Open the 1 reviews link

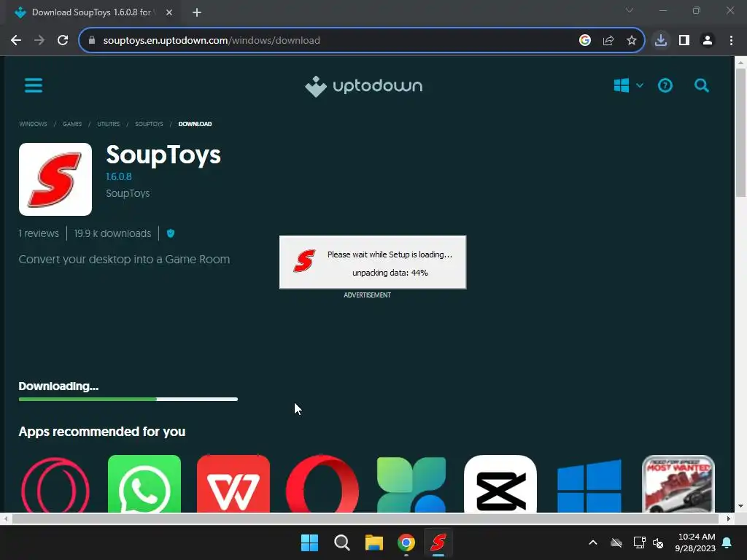pos(39,233)
